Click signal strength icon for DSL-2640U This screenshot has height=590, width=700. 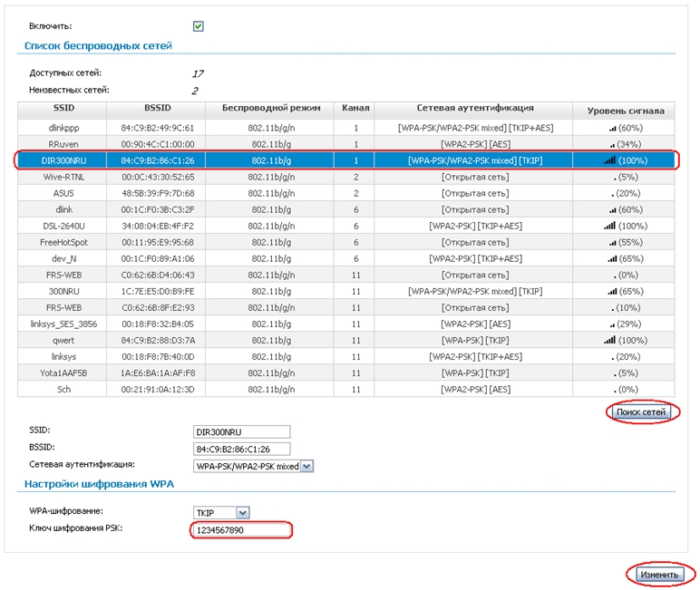point(609,226)
